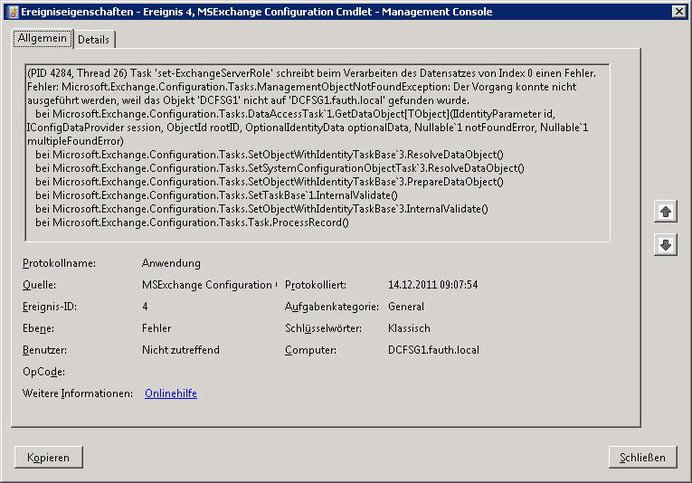This screenshot has width=692, height=483.
Task: Click the Schließen button
Action: pyautogui.click(x=643, y=457)
